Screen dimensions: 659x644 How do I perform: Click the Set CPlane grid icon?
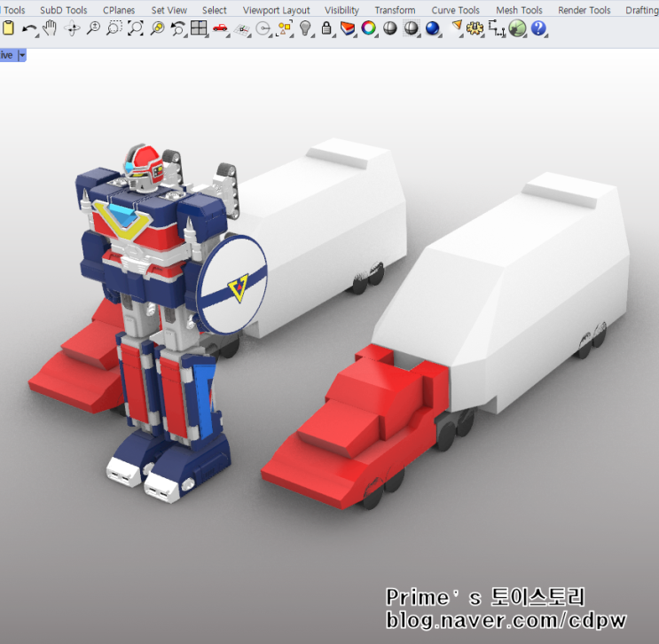pyautogui.click(x=241, y=29)
